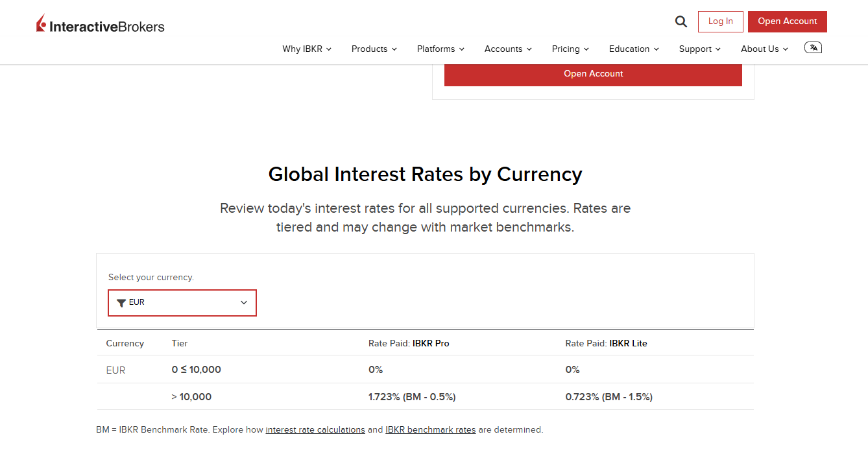The width and height of the screenshot is (868, 456).
Task: Click the wide red Open Account button
Action: coord(593,74)
